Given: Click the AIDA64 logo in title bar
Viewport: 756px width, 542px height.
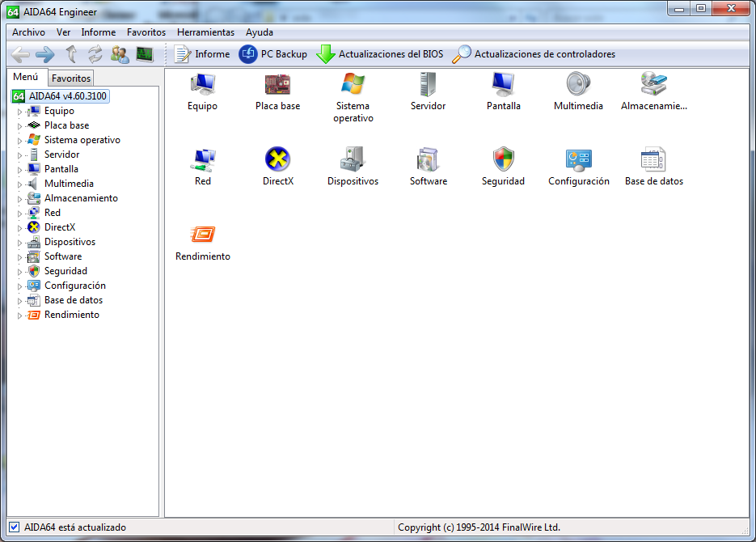Looking at the screenshot, I should tap(13, 12).
